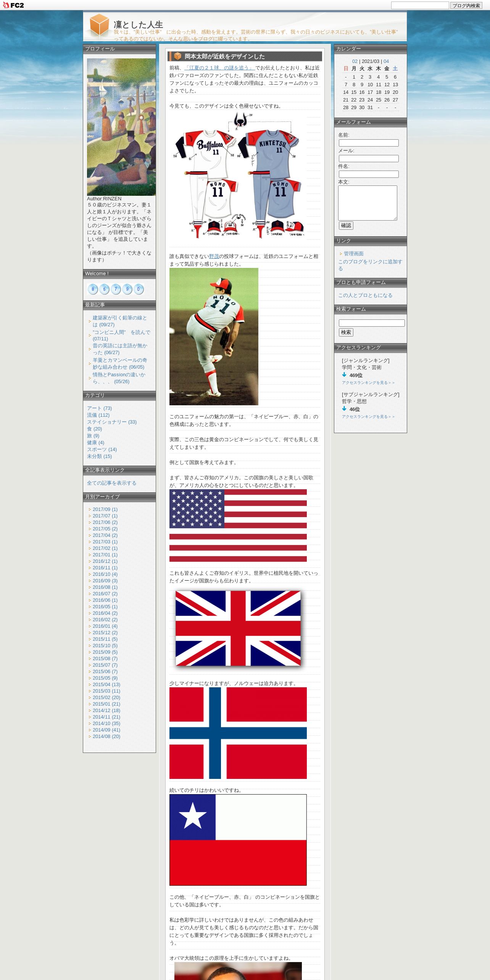The image size is (490, 980).
Task: Go to next month 04 in calendar
Action: (386, 61)
